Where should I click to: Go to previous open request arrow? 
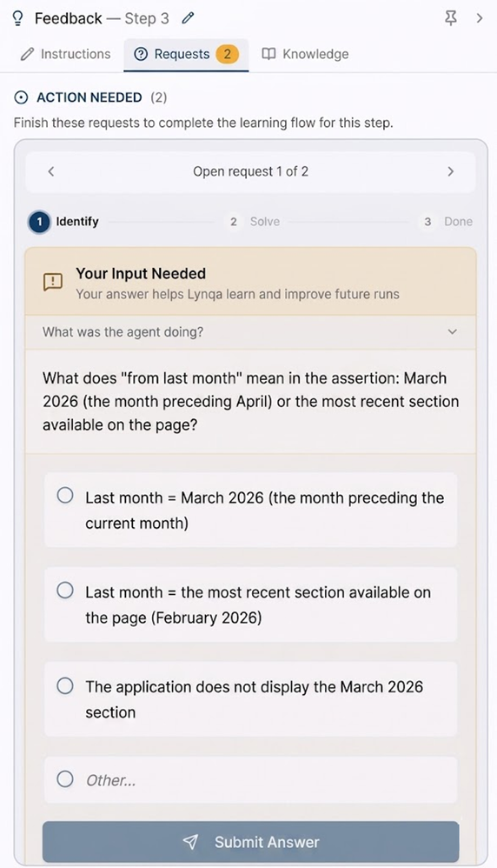click(51, 171)
